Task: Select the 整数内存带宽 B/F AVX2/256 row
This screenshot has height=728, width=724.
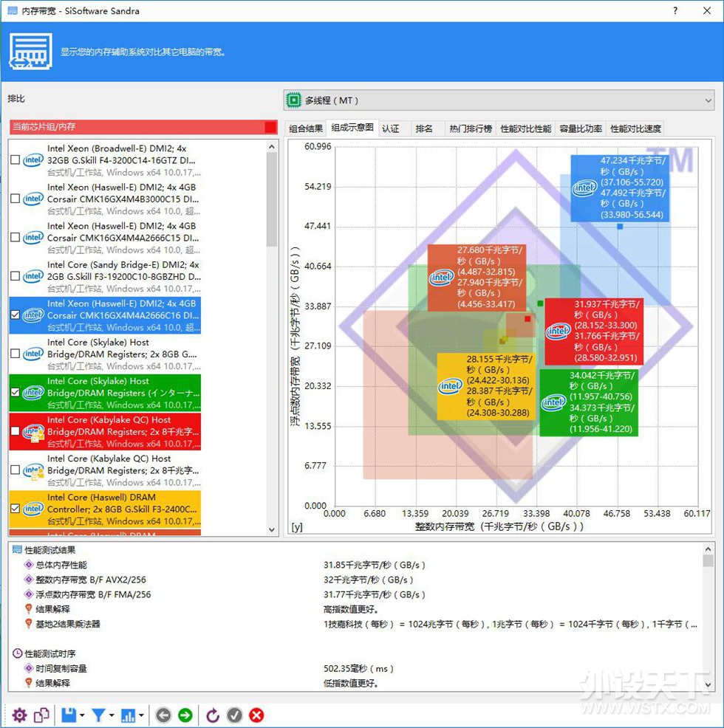Action: [91, 580]
